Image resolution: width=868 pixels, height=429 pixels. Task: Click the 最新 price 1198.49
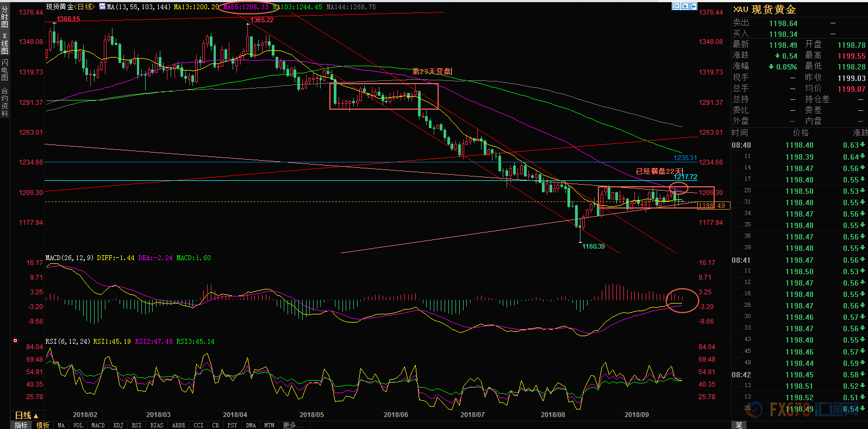[783, 45]
